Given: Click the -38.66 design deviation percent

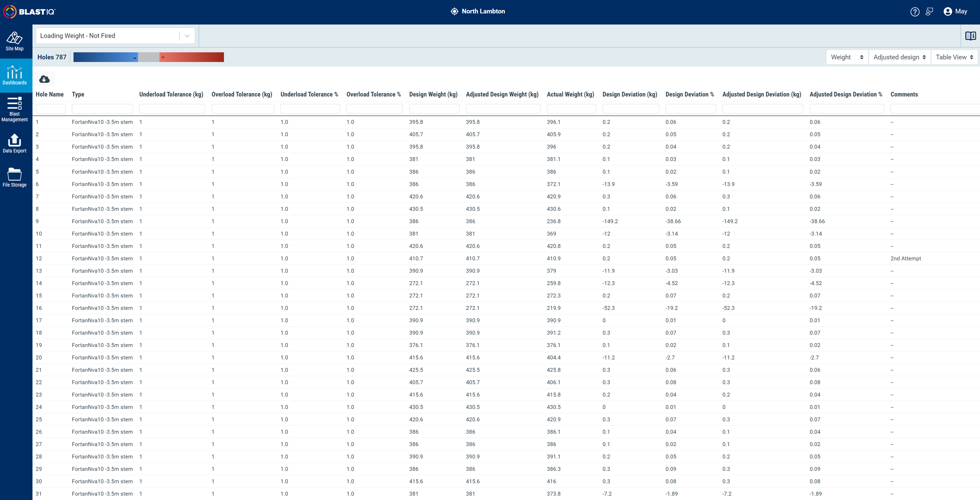Looking at the screenshot, I should [673, 221].
